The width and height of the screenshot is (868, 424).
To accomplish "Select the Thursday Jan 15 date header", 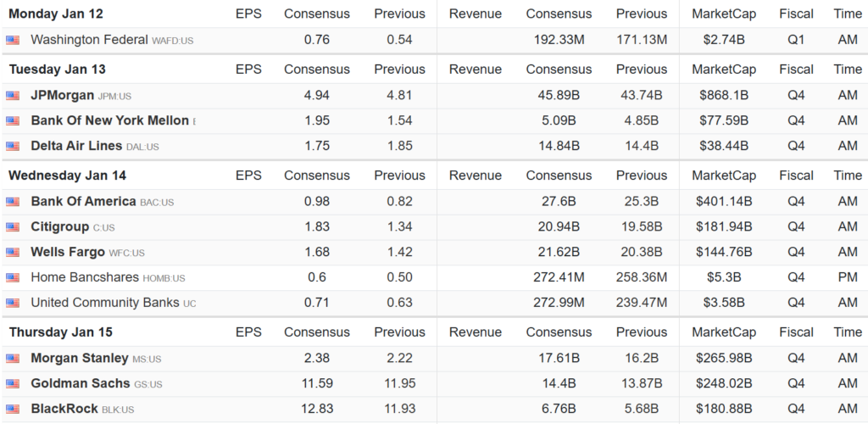I will pos(60,332).
